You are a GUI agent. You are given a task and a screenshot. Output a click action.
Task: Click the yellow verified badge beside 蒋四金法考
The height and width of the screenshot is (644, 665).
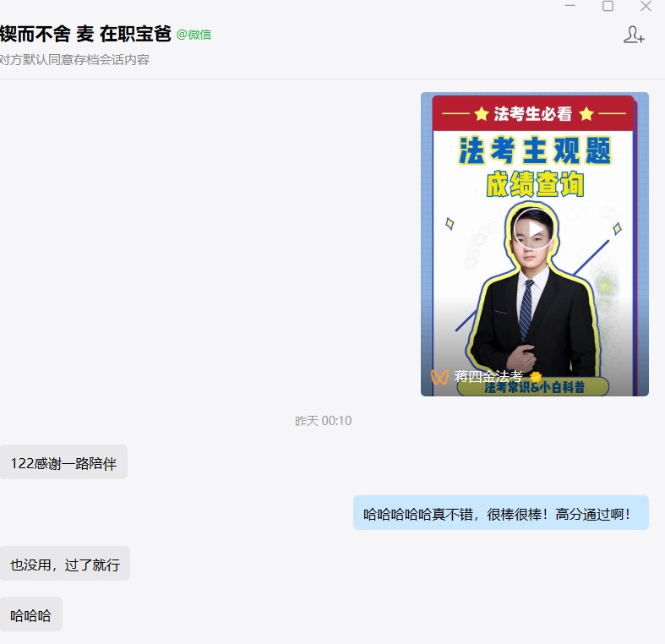536,376
